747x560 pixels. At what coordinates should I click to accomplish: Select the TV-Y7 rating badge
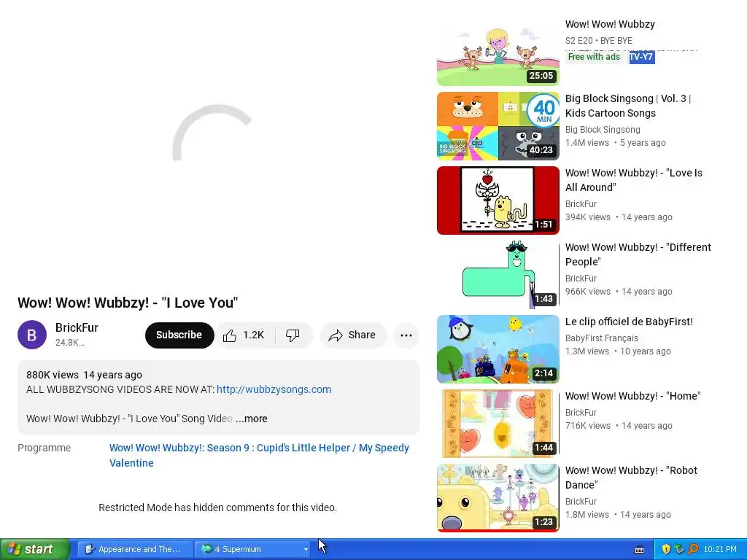tap(642, 57)
